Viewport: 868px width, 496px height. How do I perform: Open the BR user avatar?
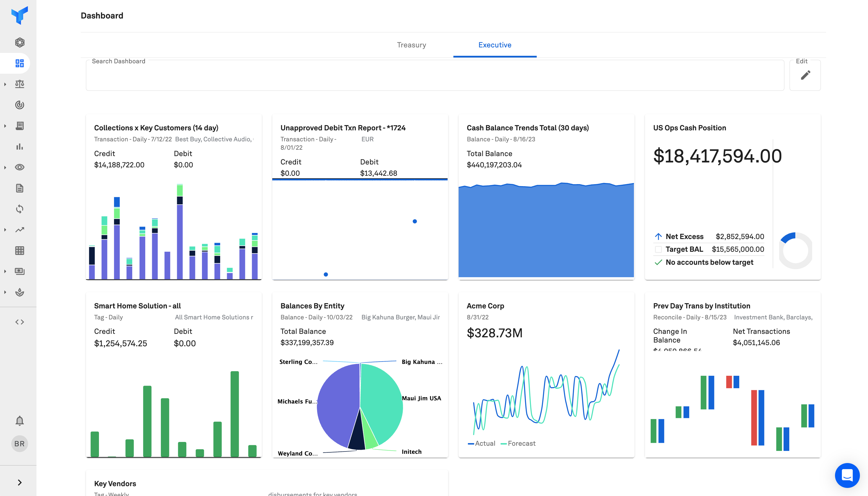tap(19, 443)
